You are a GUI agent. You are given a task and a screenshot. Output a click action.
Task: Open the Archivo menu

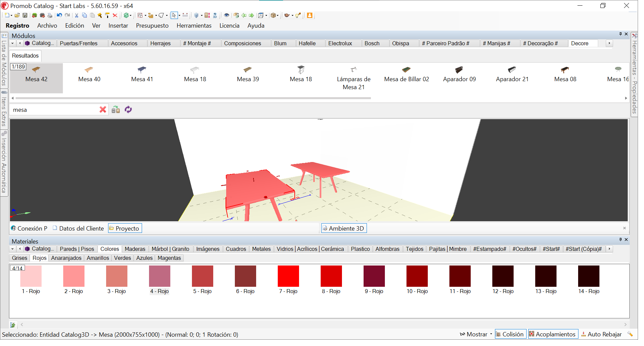coord(47,26)
